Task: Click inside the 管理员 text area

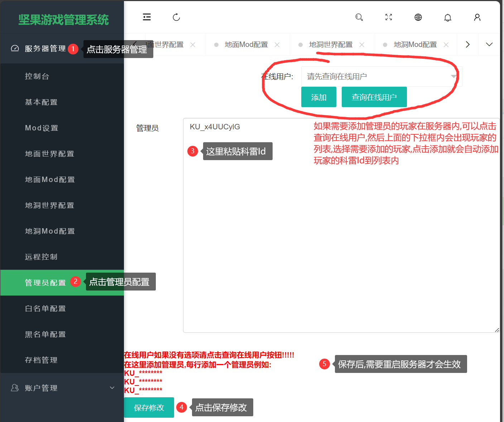Action: (x=341, y=225)
